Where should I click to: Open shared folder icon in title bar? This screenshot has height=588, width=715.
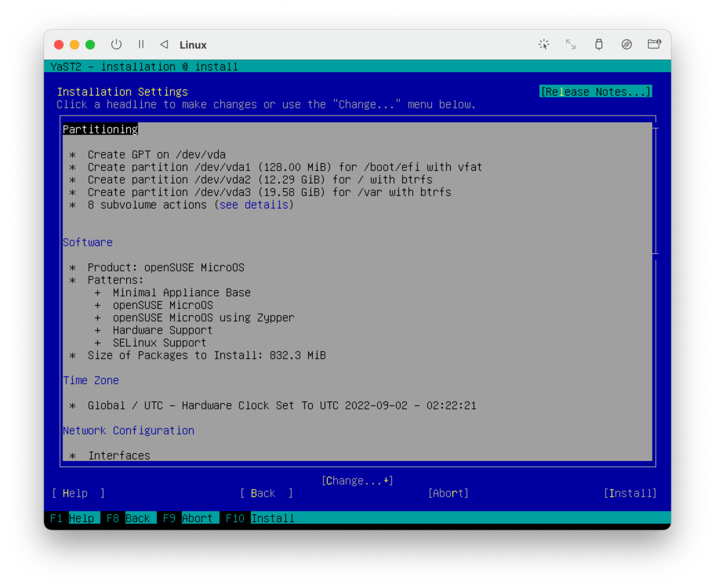654,45
